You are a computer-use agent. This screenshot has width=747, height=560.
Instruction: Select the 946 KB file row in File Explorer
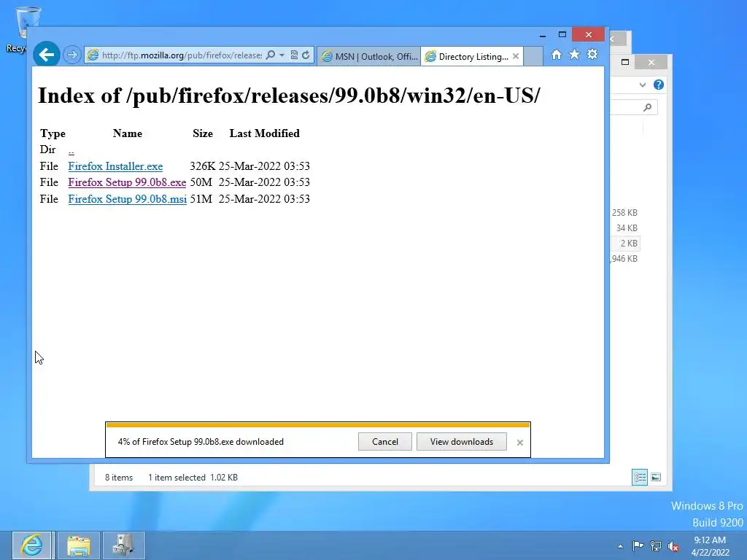pyautogui.click(x=624, y=259)
